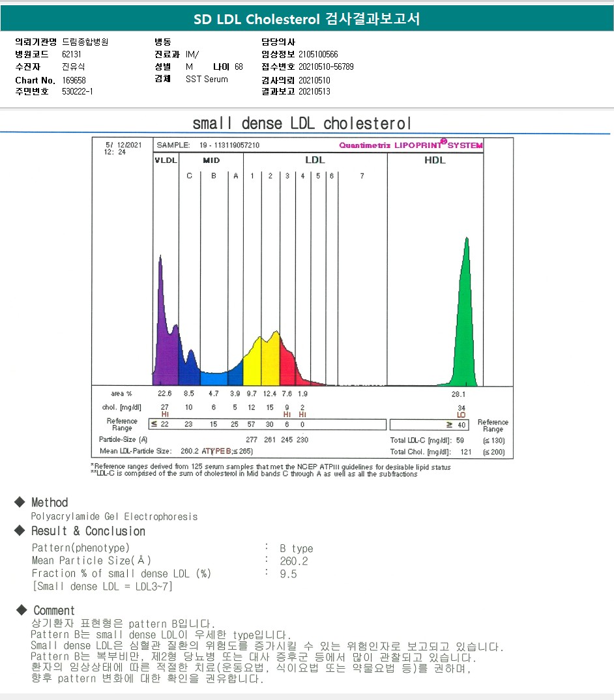
Task: Select the LDL column header in chart
Action: tap(315, 160)
